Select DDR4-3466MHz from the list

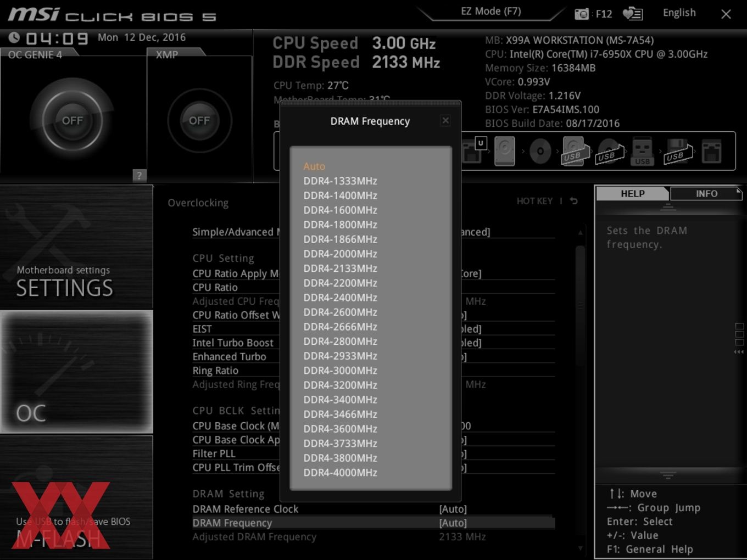341,414
